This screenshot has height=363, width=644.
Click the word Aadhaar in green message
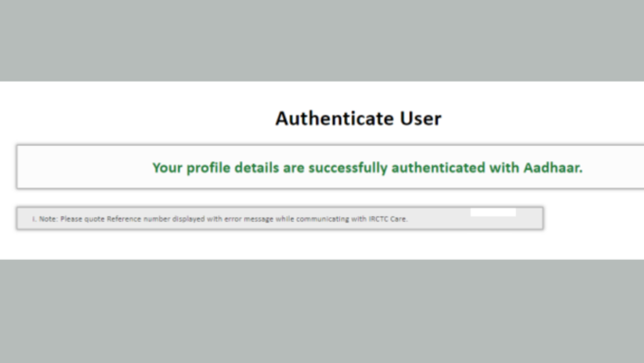point(553,168)
